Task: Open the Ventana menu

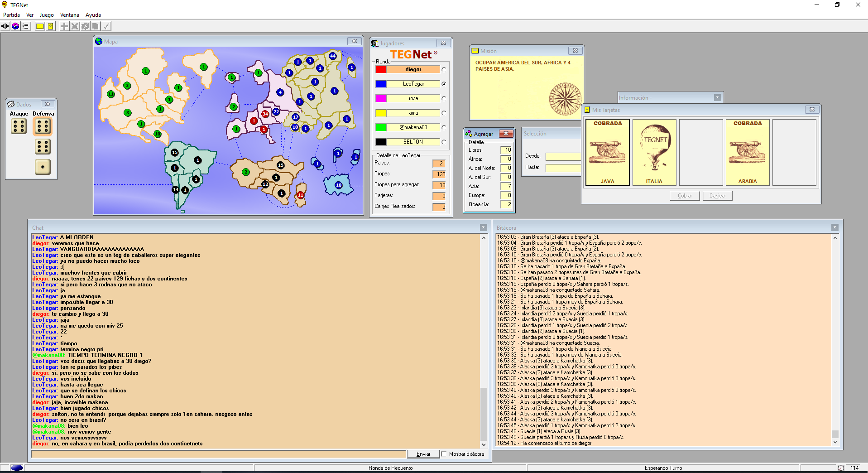Action: (69, 15)
